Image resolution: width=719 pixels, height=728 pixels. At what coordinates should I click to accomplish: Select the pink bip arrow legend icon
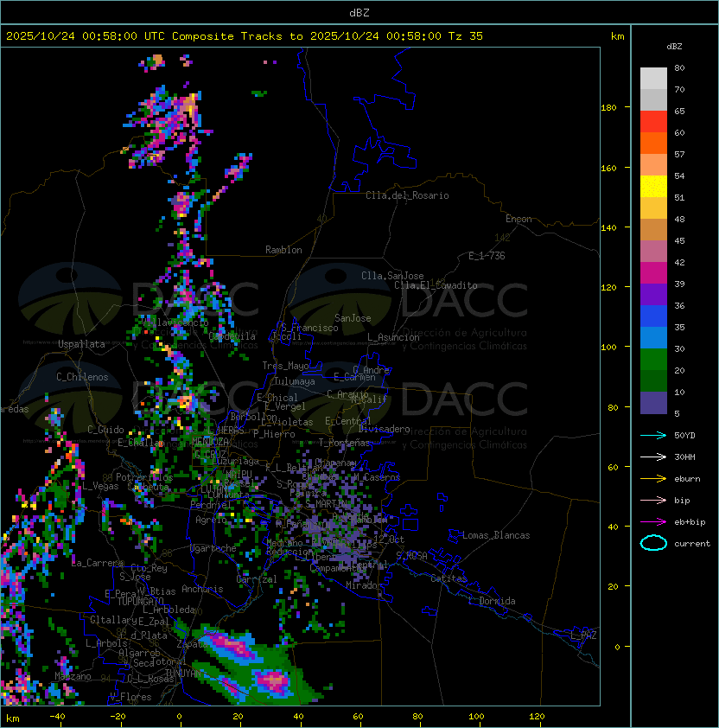click(x=653, y=500)
